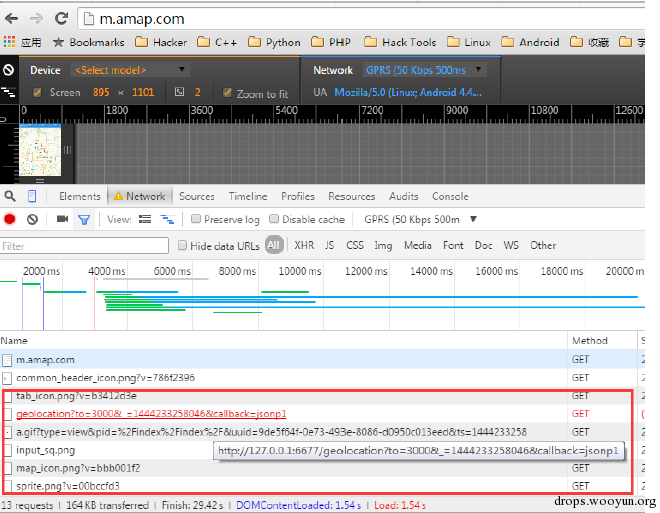The image size is (660, 513).
Task: Click the red record network log button
Action: point(10,219)
